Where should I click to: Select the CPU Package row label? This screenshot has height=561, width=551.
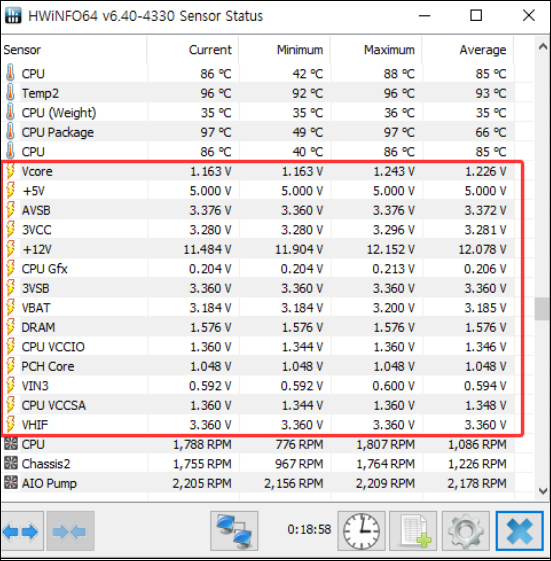point(58,132)
